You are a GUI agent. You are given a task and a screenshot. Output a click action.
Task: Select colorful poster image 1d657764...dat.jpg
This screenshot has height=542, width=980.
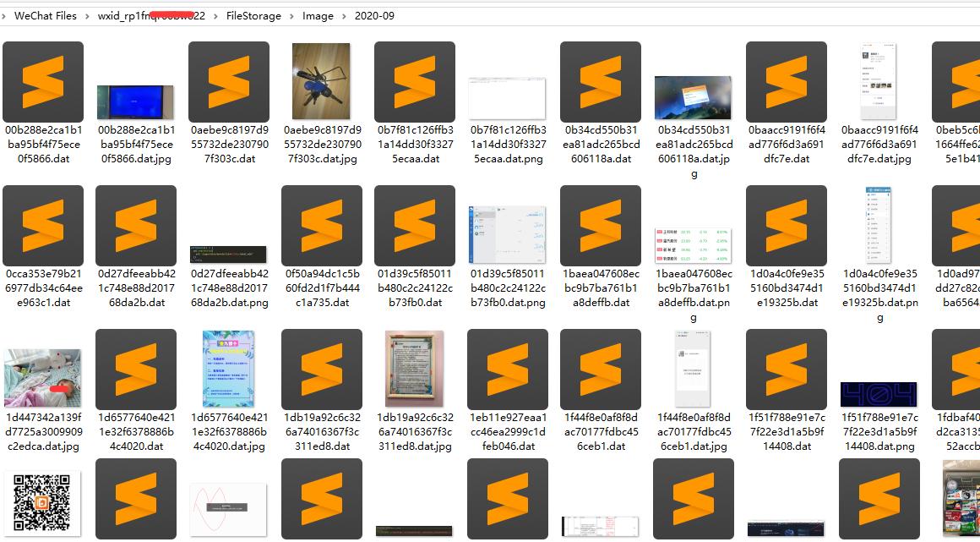[228, 369]
